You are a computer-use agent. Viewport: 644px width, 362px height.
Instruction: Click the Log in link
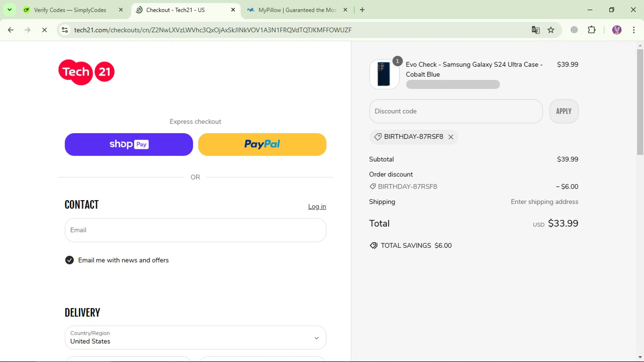coord(317,207)
